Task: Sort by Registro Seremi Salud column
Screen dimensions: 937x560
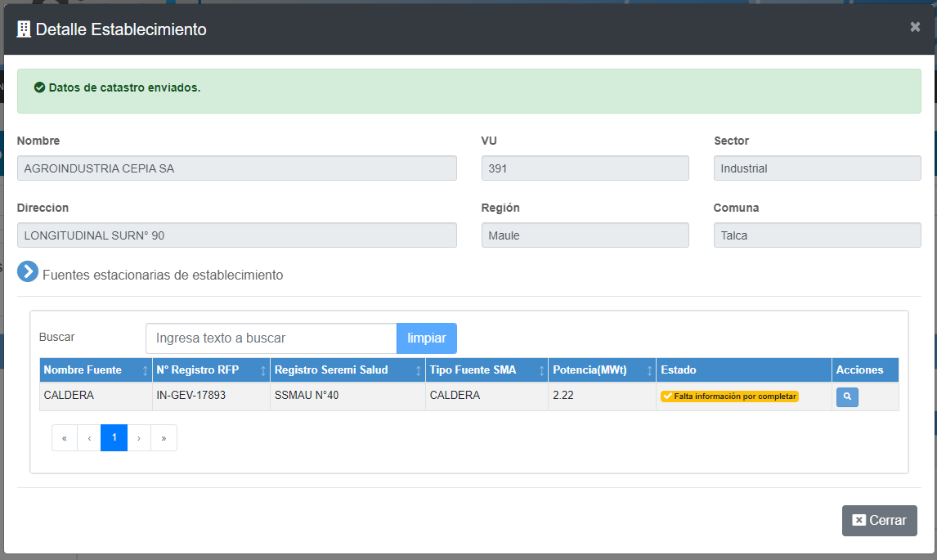Action: pos(347,370)
